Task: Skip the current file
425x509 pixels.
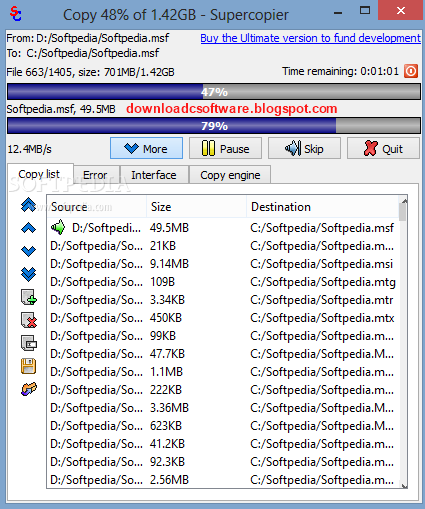Action: point(304,148)
